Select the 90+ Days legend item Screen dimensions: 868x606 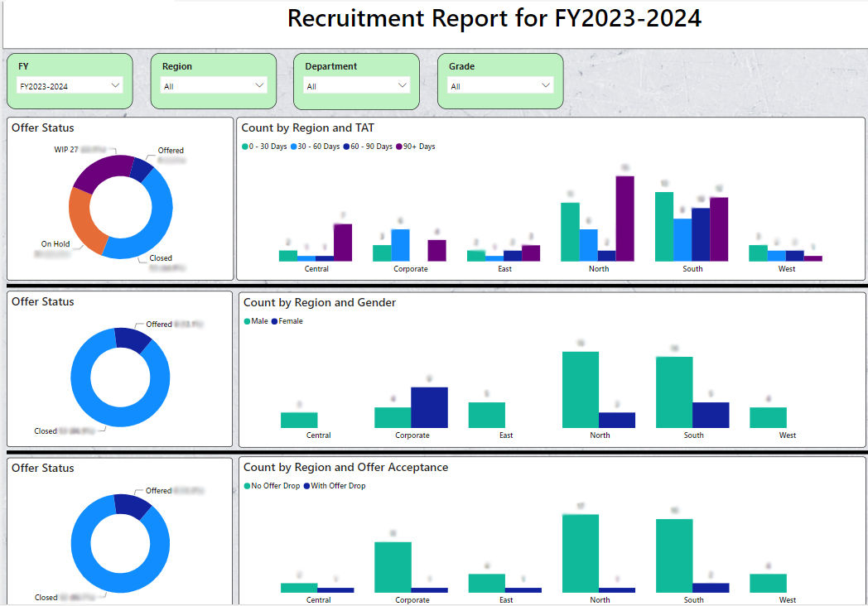[416, 147]
